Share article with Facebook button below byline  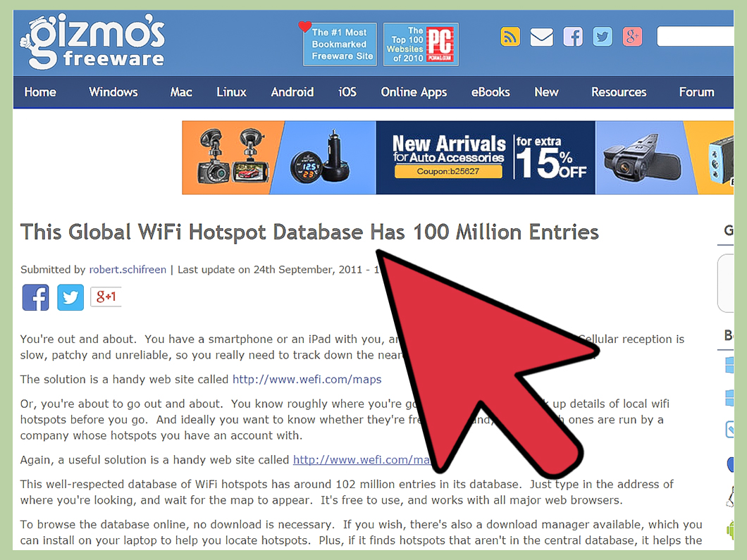pyautogui.click(x=35, y=297)
